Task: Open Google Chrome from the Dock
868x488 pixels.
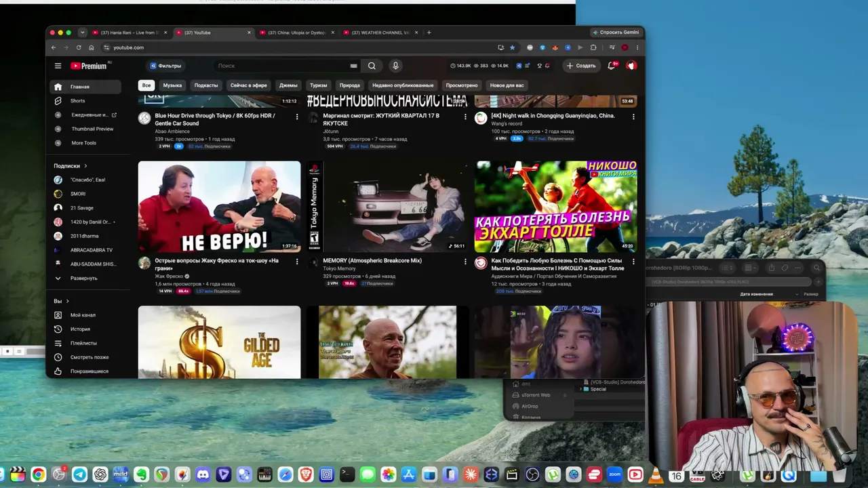Action: tap(39, 475)
